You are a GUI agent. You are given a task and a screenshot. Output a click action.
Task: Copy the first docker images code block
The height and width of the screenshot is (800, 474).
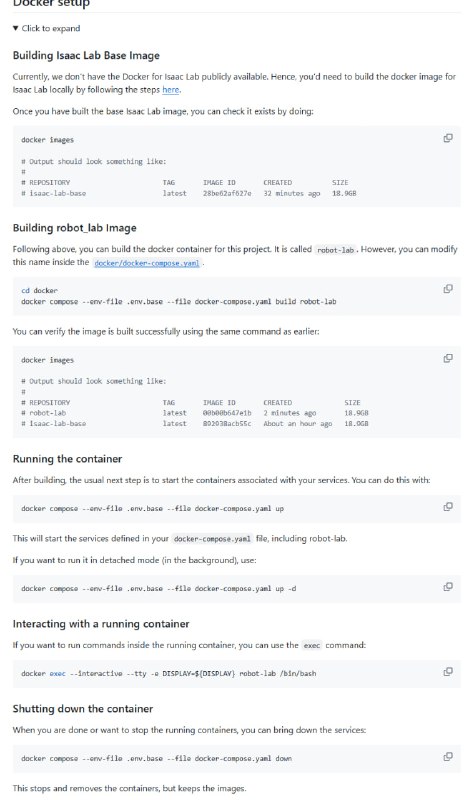coord(447,138)
